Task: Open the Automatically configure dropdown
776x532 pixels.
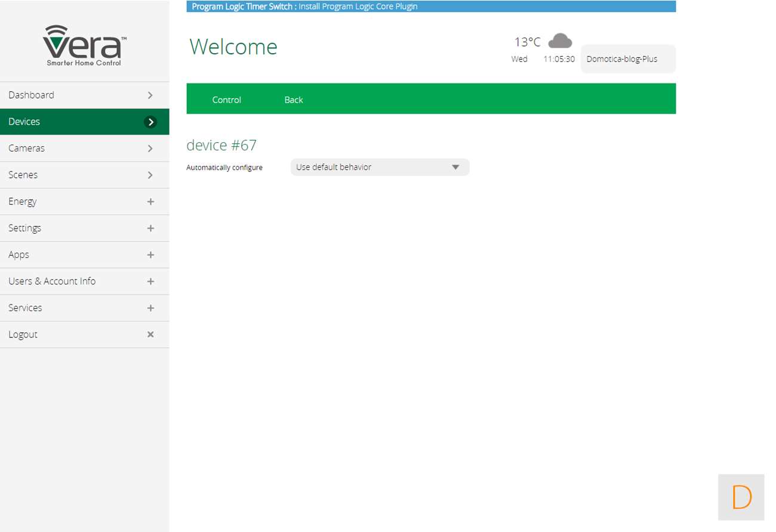Action: pos(380,167)
